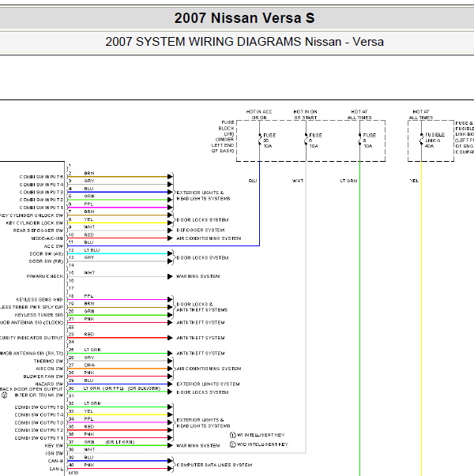Click 'AIR CONDITIONING SYSTEM' beside pin 10 RED

[x=209, y=238]
